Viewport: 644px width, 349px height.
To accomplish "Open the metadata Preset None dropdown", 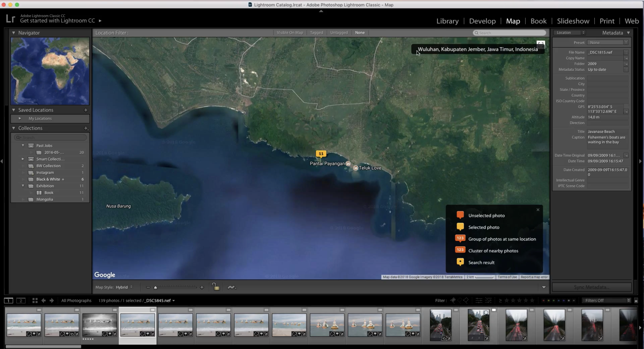I will (607, 42).
